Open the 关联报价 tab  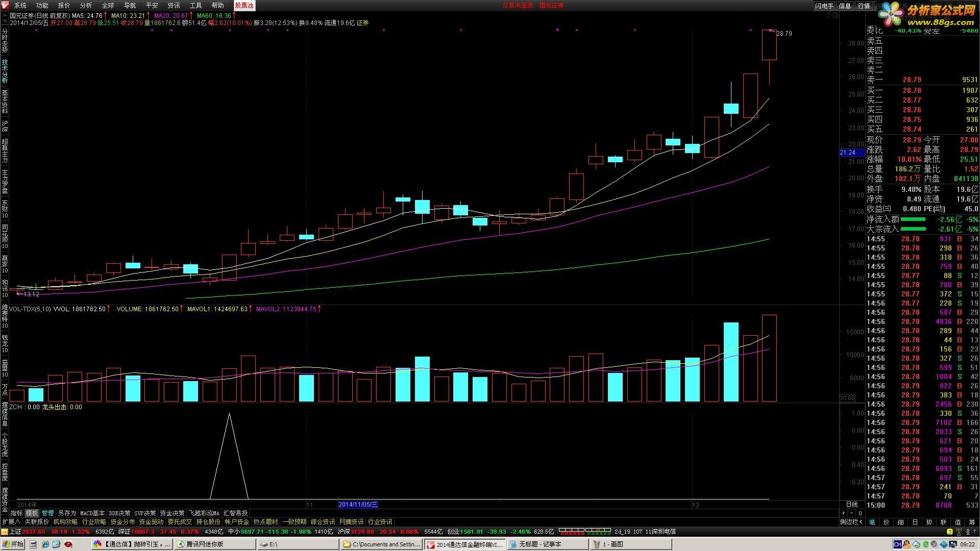point(37,522)
